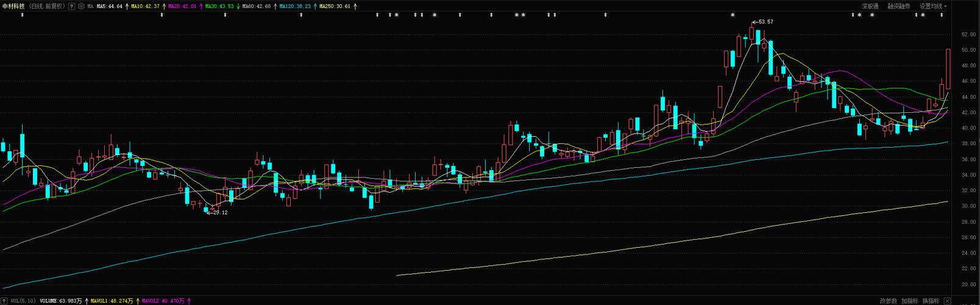Viewport: 980px width, 305px height.
Task: Click the 40.00 price axis label
Action: pyautogui.click(x=968, y=128)
